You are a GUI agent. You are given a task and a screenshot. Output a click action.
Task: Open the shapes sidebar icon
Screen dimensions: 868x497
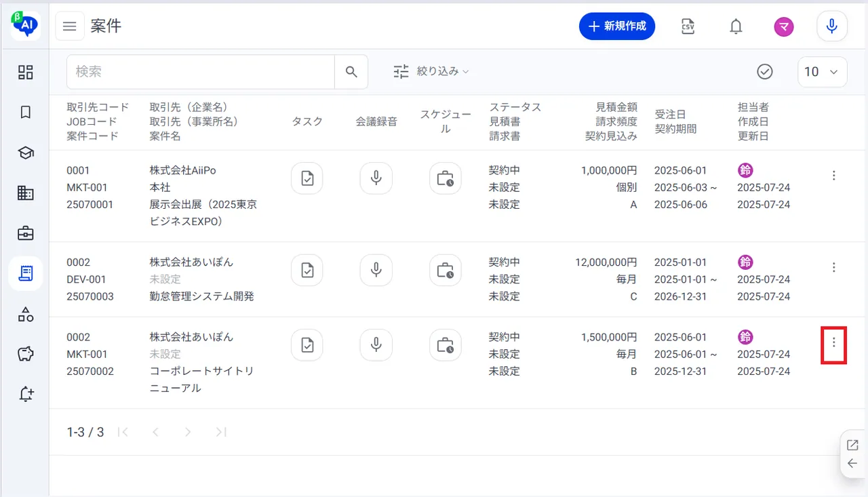26,314
